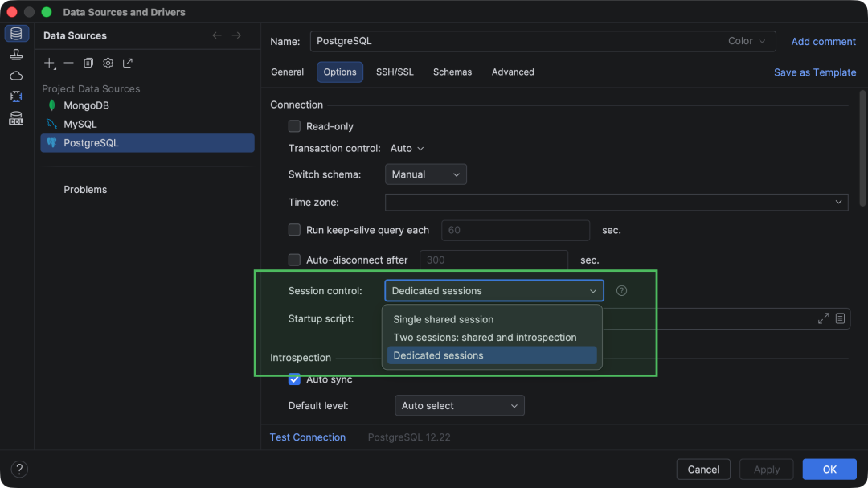Open the schema tools sidebar icon
This screenshot has height=488, width=868.
pos(16,96)
